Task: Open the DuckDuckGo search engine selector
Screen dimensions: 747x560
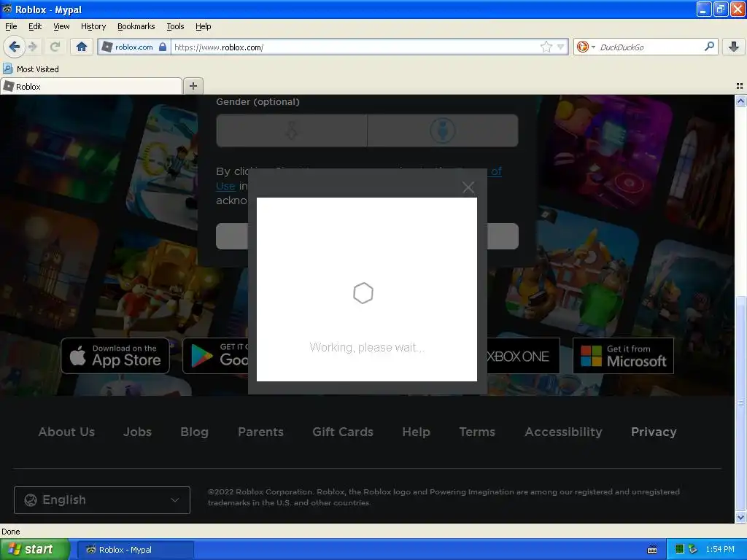Action: [586, 47]
